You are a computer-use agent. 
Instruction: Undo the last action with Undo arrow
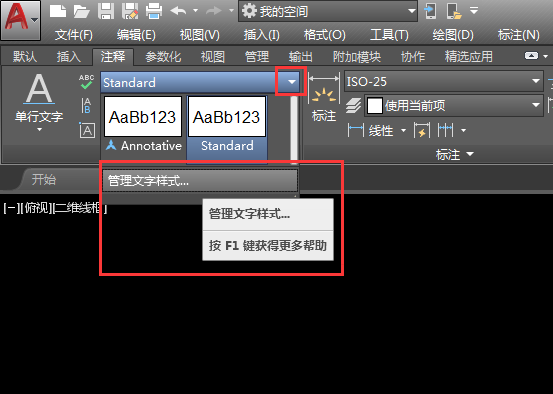pos(178,11)
